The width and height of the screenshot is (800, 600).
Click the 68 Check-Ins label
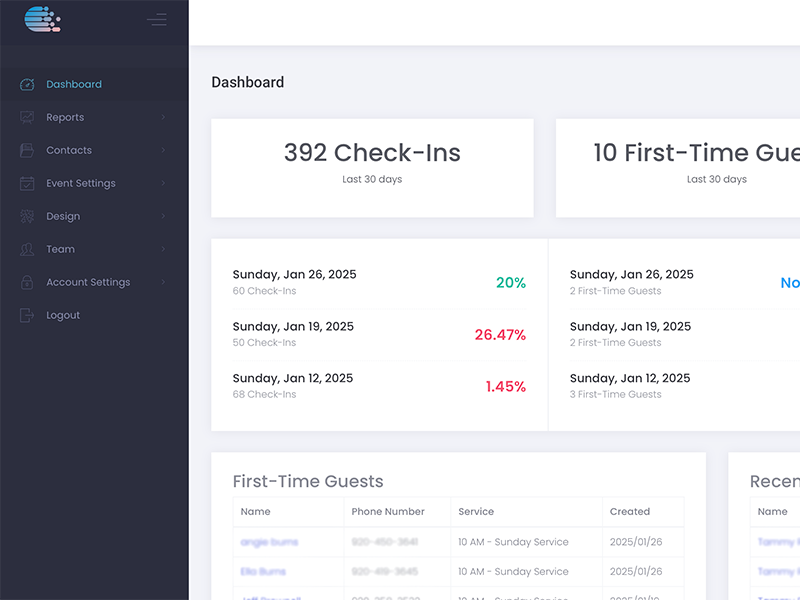click(264, 394)
